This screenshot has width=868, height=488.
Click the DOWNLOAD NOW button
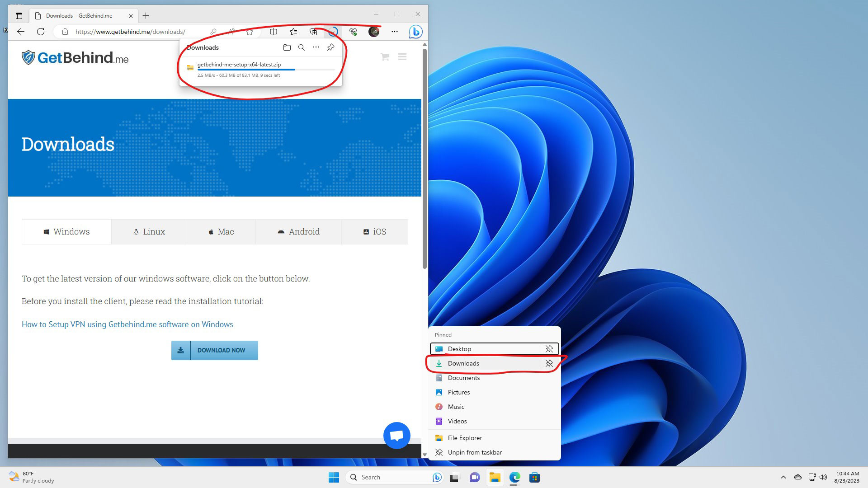click(215, 350)
